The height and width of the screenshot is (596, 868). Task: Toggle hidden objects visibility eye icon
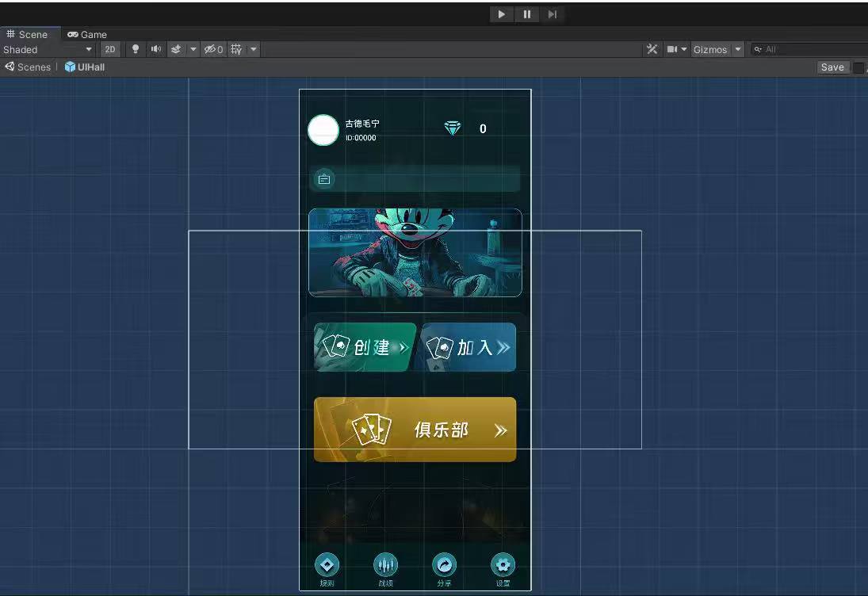coord(213,49)
